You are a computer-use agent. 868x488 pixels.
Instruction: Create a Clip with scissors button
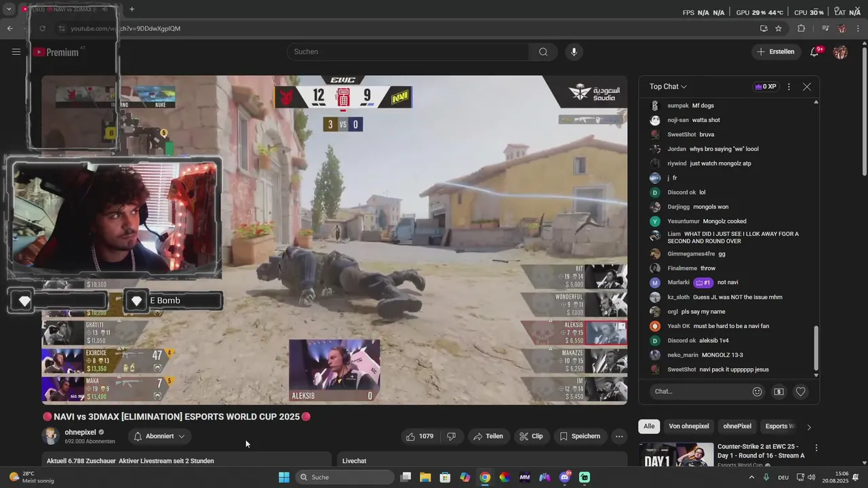pos(531,436)
